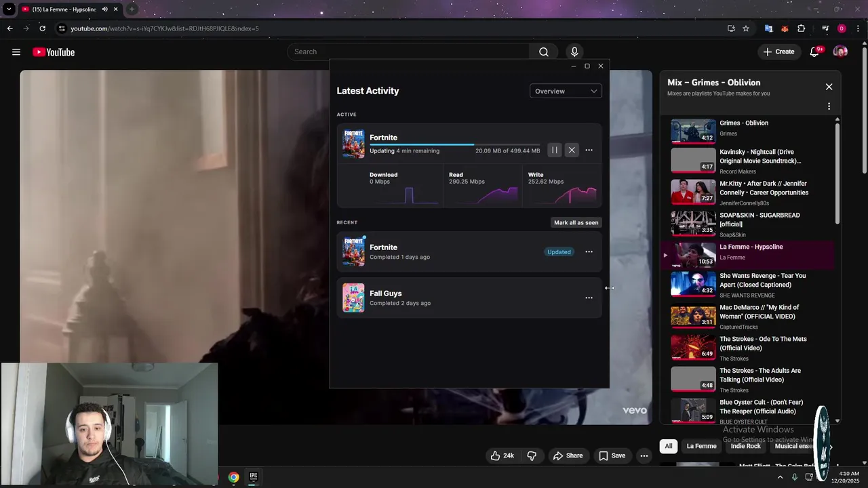Open more actions menu under the video

pyautogui.click(x=644, y=455)
